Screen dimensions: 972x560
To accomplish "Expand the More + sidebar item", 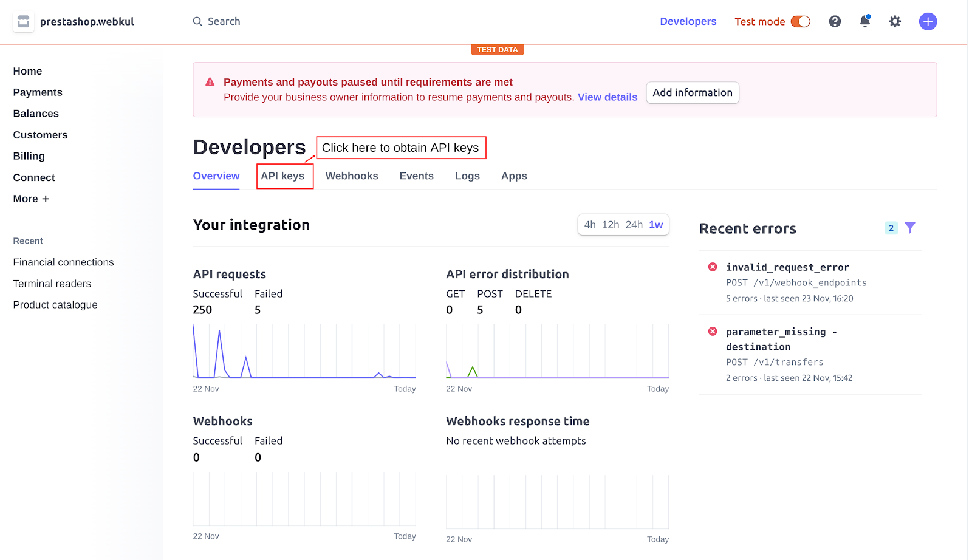I will coord(31,199).
